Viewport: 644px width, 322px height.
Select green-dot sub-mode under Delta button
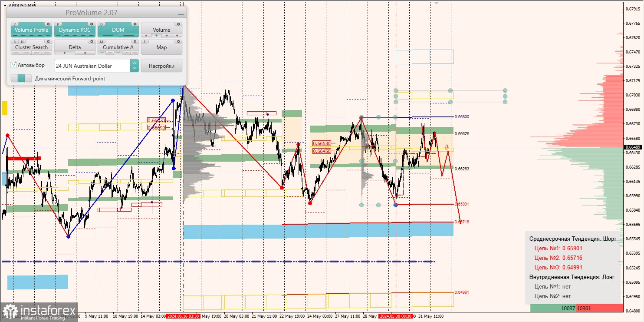65,53
